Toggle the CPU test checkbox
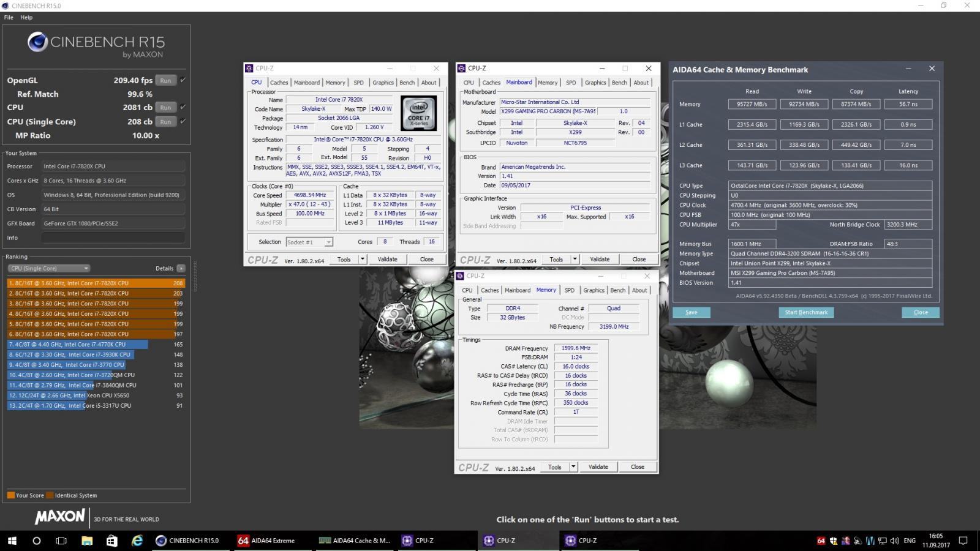 pyautogui.click(x=183, y=107)
